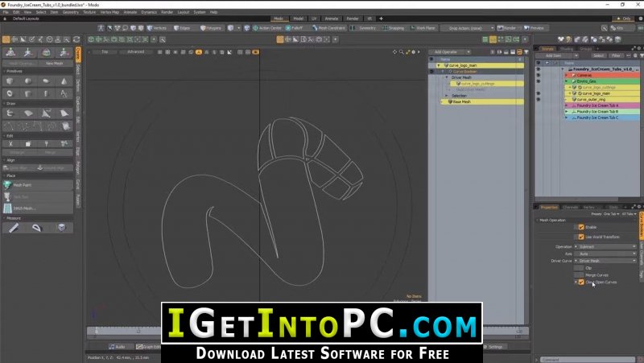Select the Edges selection mode

(x=182, y=28)
